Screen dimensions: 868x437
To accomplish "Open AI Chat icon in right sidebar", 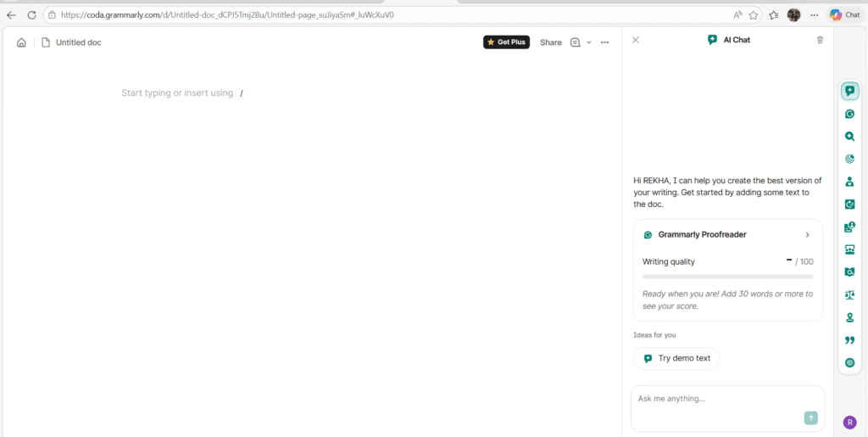I will [849, 91].
